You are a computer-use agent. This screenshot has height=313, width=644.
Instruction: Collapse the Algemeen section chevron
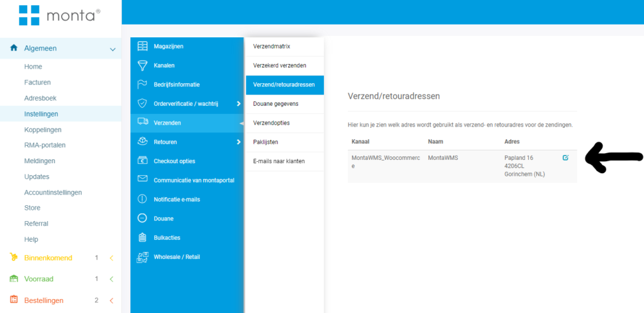pyautogui.click(x=113, y=49)
